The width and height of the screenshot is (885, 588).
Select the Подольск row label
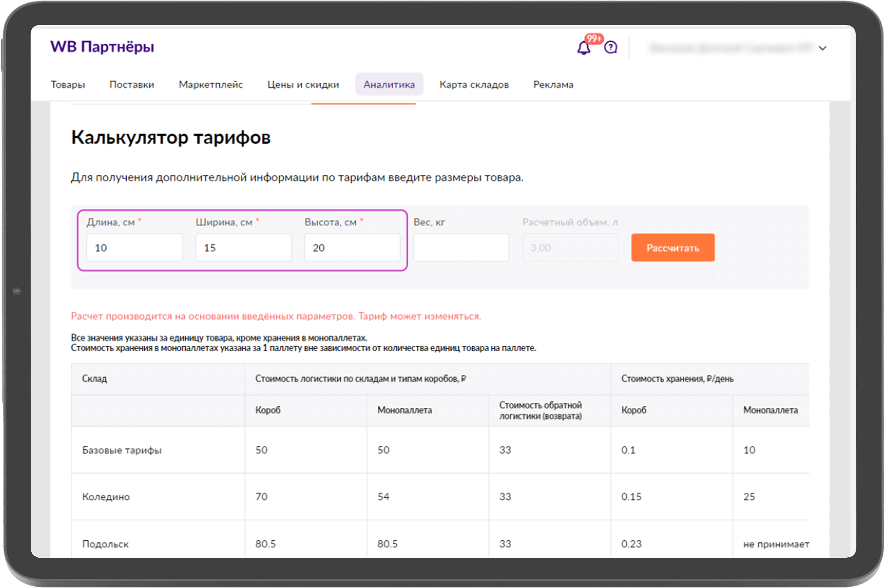coord(105,544)
